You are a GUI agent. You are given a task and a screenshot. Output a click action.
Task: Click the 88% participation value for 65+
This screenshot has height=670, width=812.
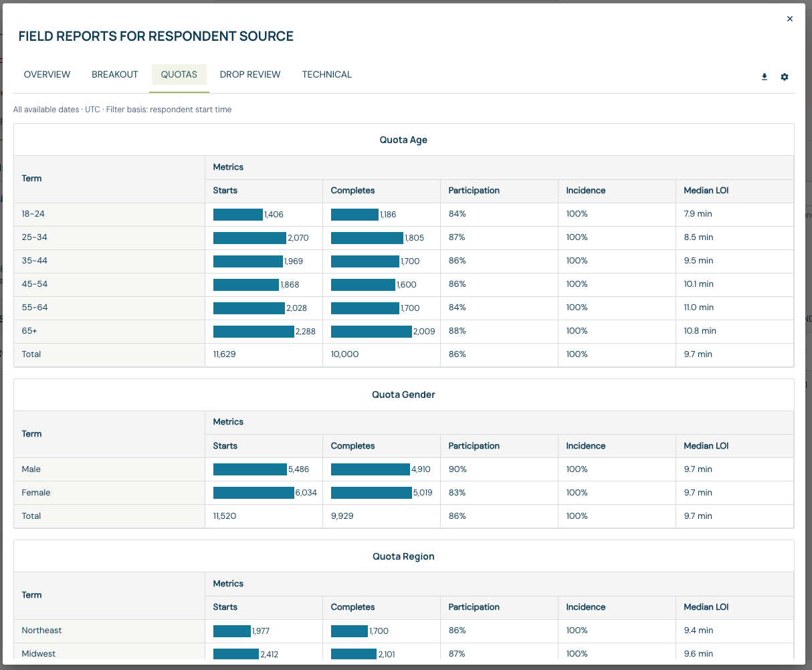click(458, 331)
